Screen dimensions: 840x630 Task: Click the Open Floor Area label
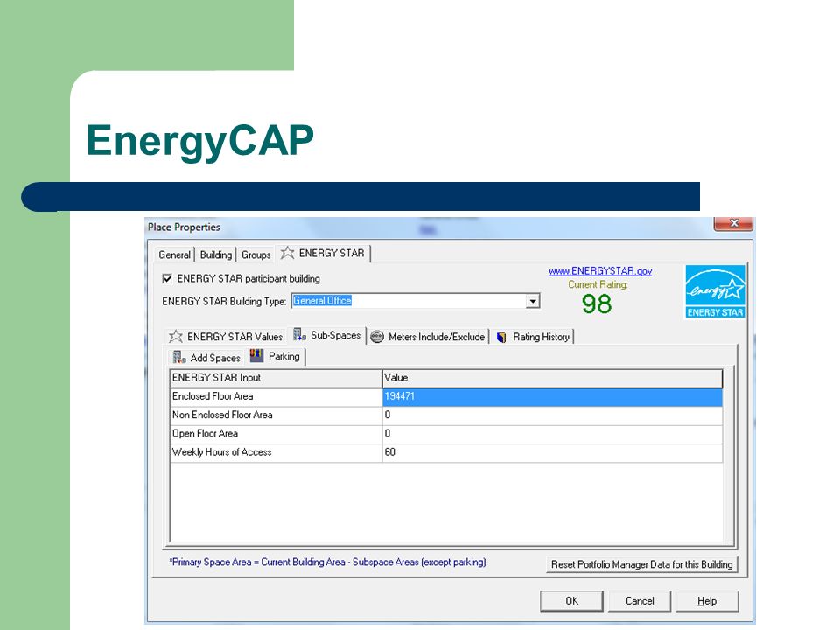[x=205, y=434]
